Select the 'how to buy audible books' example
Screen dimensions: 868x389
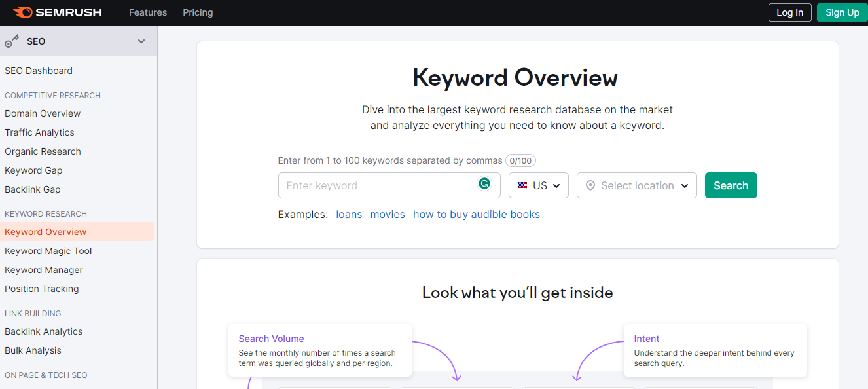click(x=476, y=215)
